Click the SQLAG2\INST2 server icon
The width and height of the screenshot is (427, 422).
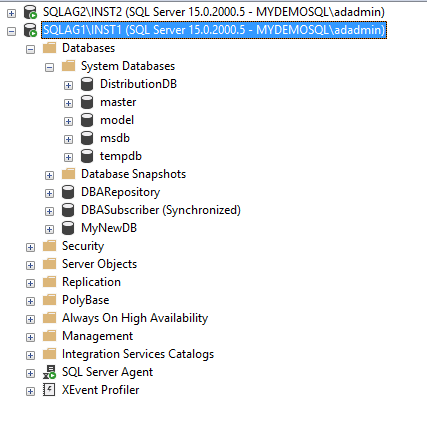(x=30, y=12)
